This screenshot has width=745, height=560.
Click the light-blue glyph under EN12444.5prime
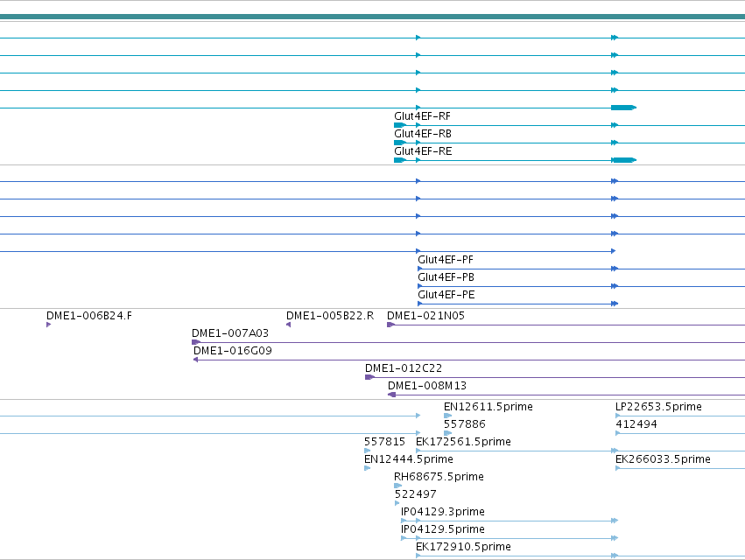coord(368,468)
